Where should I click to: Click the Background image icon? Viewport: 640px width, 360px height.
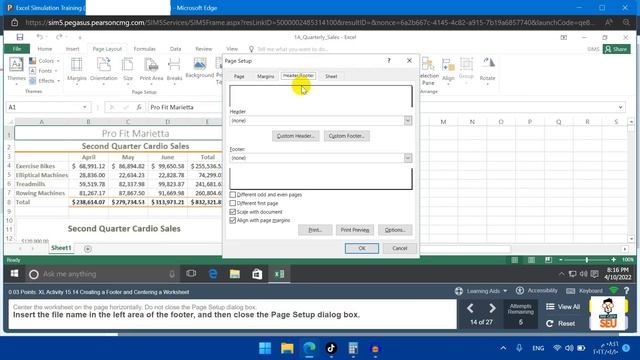tap(200, 64)
